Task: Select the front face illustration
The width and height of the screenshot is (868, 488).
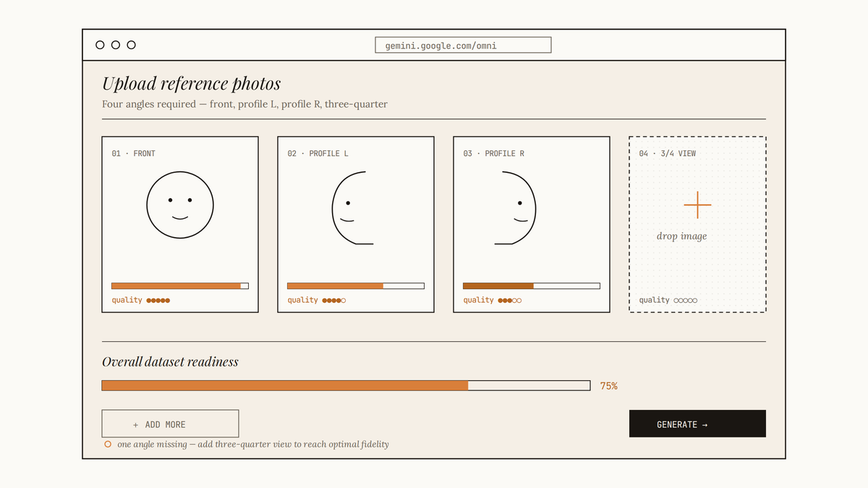Action: click(x=180, y=205)
